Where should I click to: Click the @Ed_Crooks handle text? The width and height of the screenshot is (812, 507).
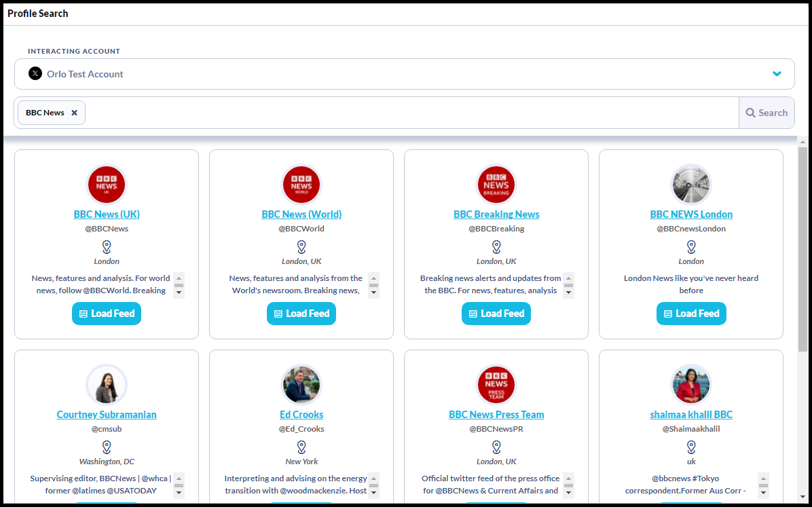pos(301,430)
